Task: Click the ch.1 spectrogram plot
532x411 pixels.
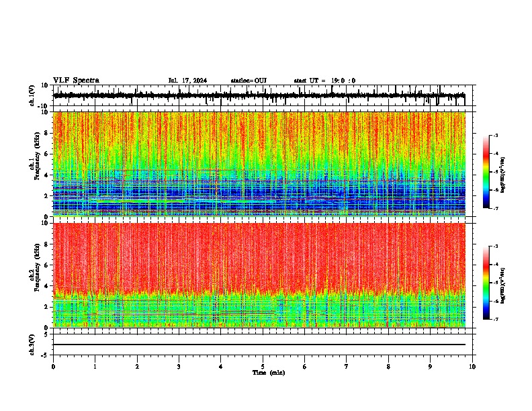Action: 259,164
